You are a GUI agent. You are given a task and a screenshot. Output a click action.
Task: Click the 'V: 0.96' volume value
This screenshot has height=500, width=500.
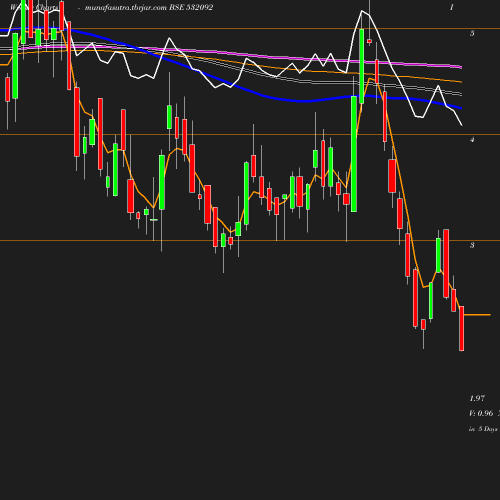tap(481, 413)
